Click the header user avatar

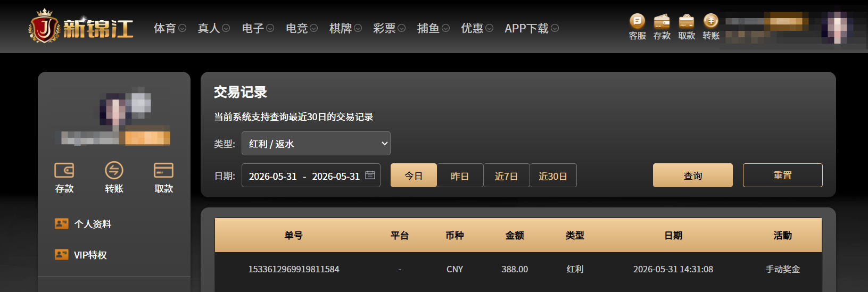837,27
